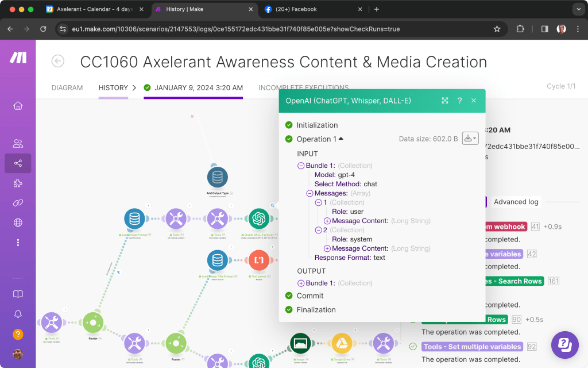The width and height of the screenshot is (588, 368).
Task: Collapse the input Bundle 1 collection
Action: tap(301, 166)
